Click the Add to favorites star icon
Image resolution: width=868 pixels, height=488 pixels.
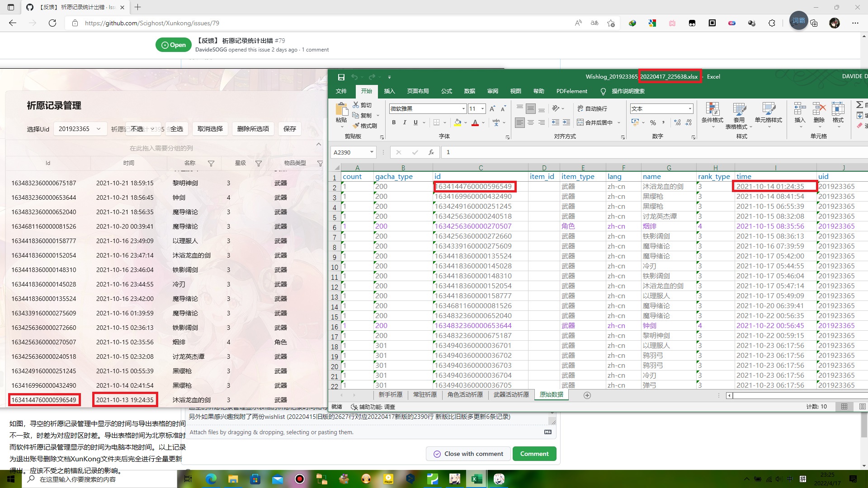pos(611,23)
